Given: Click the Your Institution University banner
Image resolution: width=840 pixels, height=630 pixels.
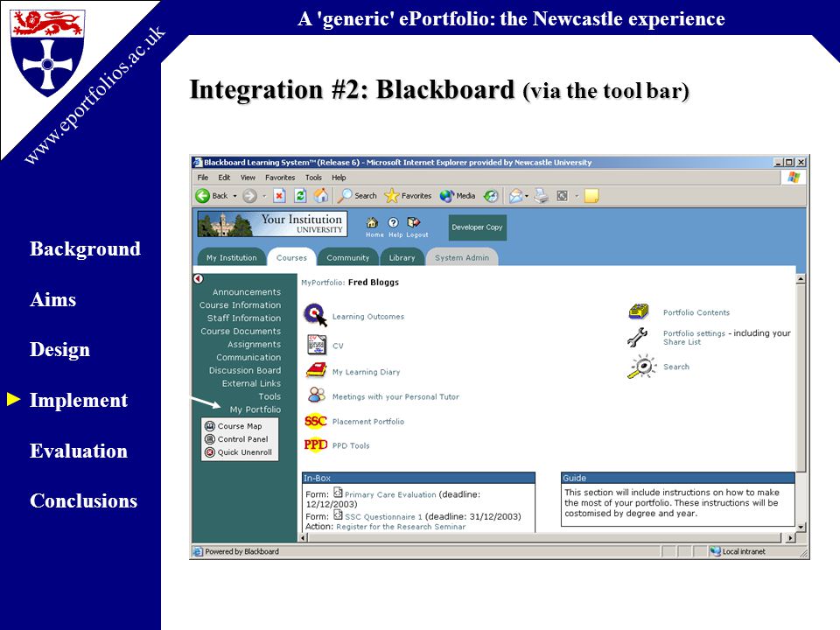Looking at the screenshot, I should click(x=273, y=224).
